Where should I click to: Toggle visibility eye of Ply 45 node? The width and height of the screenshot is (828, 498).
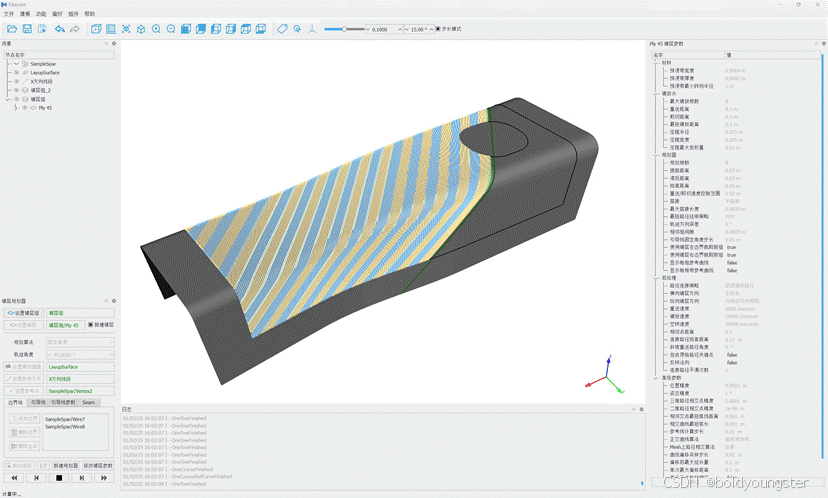tap(24, 108)
